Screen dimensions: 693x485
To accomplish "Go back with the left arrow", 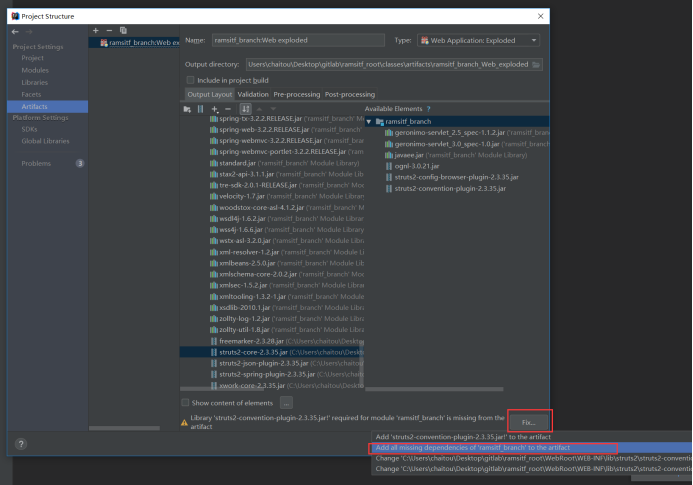I will pos(15,32).
